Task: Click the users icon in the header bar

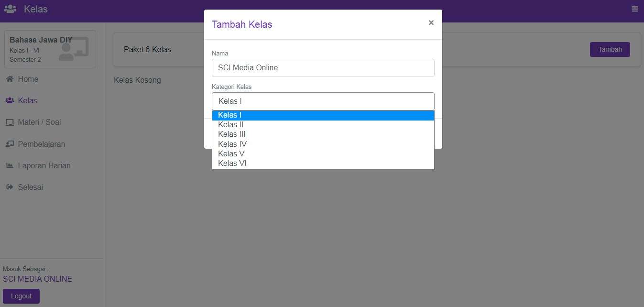Action: [10, 9]
